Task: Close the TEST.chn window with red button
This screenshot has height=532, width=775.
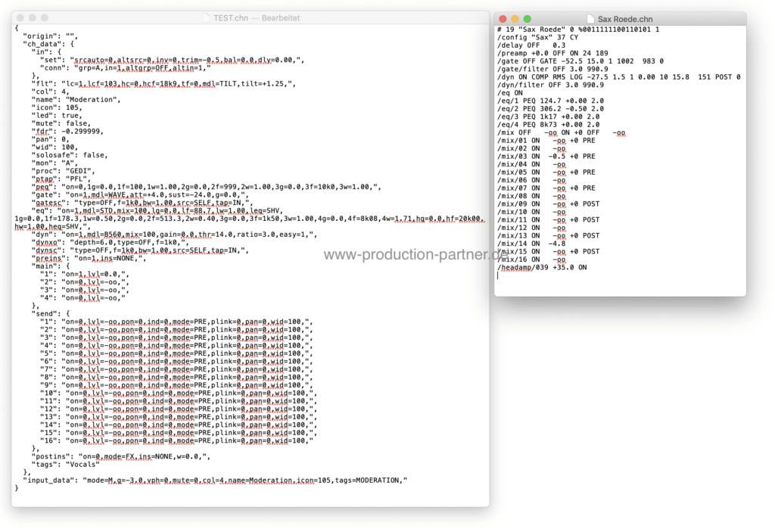Action: tap(20, 17)
